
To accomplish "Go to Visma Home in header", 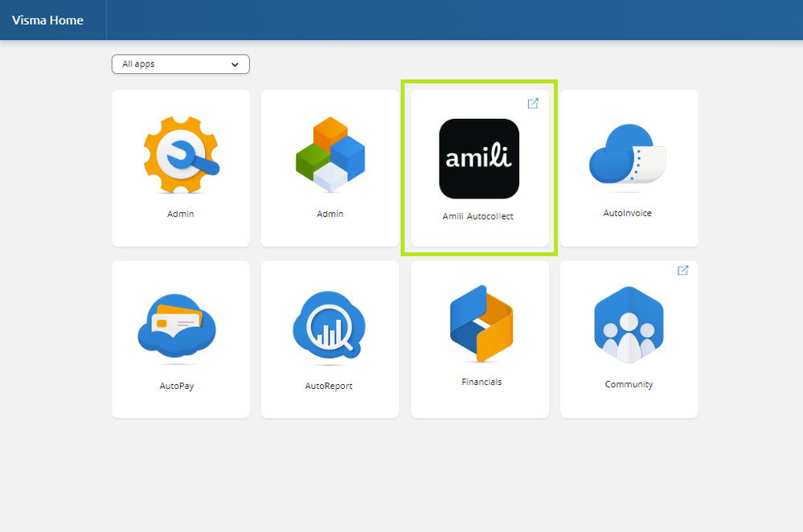I will pyautogui.click(x=47, y=20).
